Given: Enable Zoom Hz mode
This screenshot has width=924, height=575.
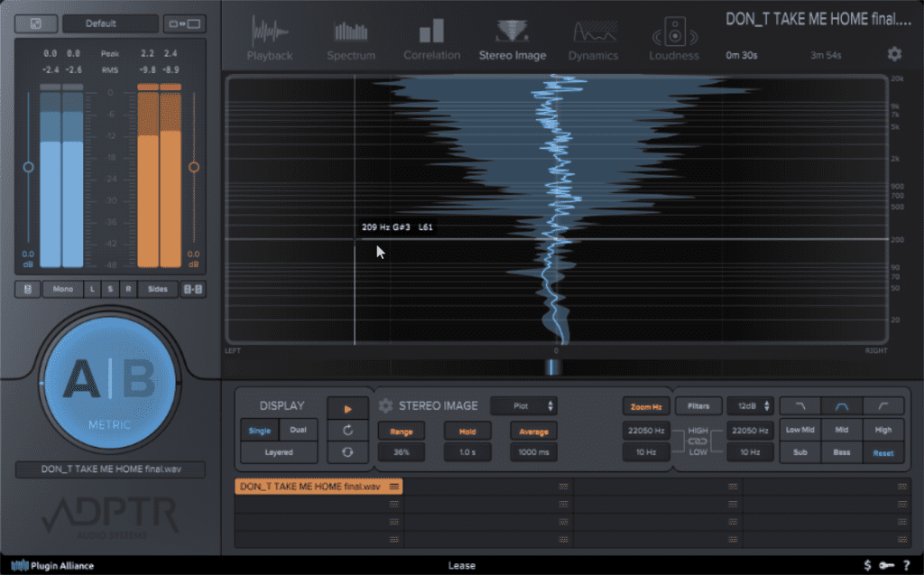Looking at the screenshot, I should click(646, 406).
